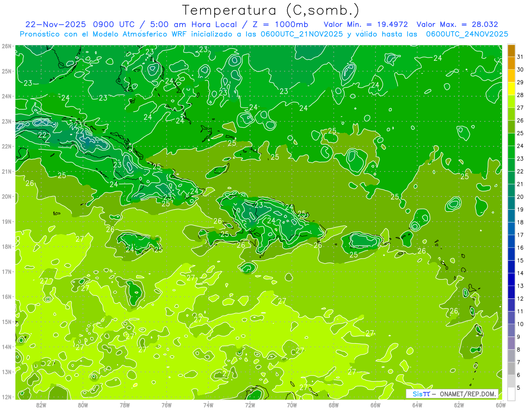Click the '12N' latitude axis label
This screenshot has height=411, width=532.
[7, 396]
